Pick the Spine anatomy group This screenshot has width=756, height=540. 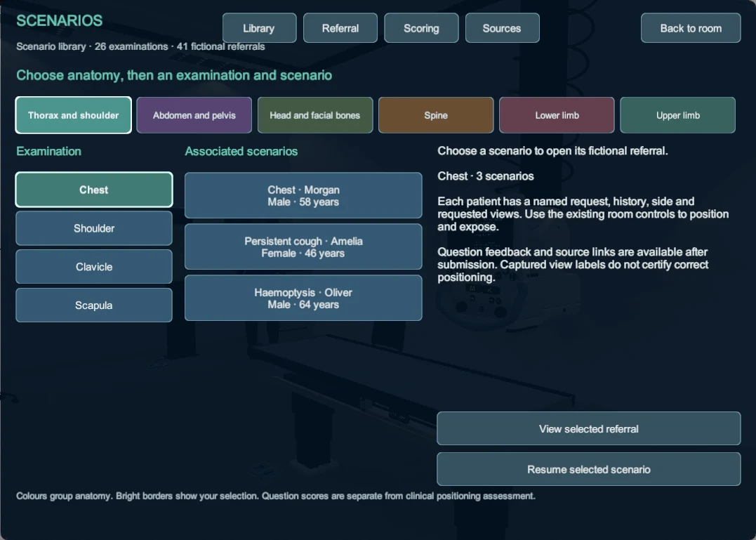[437, 115]
